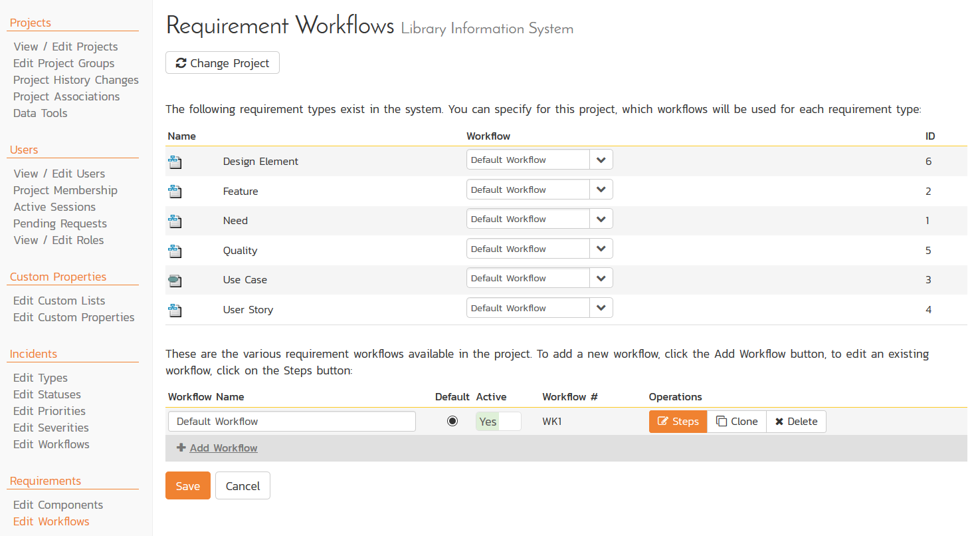Click the Design Element requirement type icon
980x536 pixels.
click(175, 162)
